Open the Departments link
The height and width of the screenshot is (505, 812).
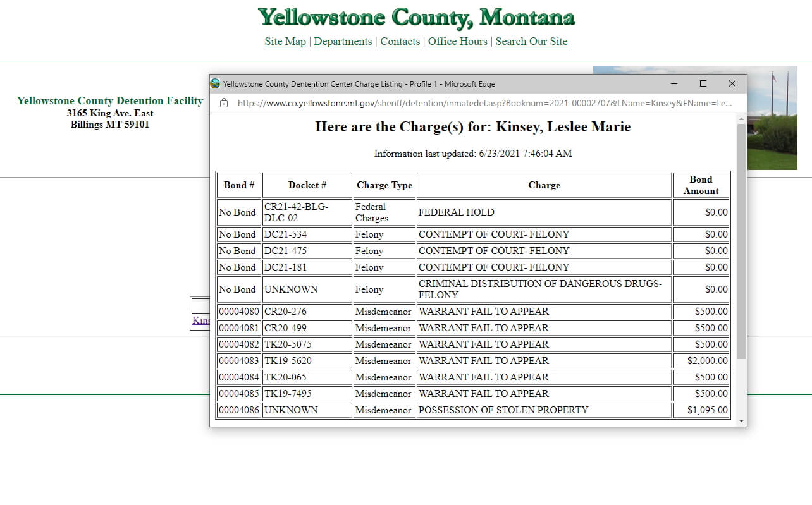[343, 41]
